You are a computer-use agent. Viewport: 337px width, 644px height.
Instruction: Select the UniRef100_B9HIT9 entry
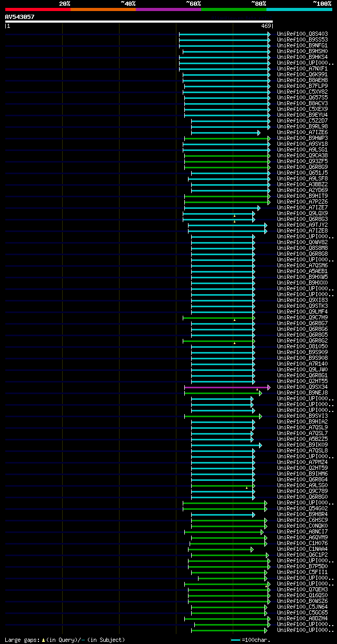click(302, 196)
